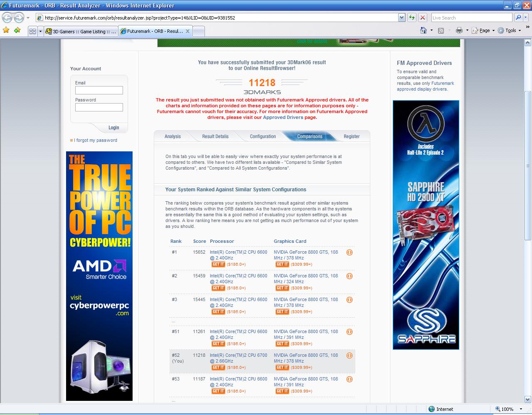Expand the Print options dropdown arrow
532x415 pixels.
(467, 30)
